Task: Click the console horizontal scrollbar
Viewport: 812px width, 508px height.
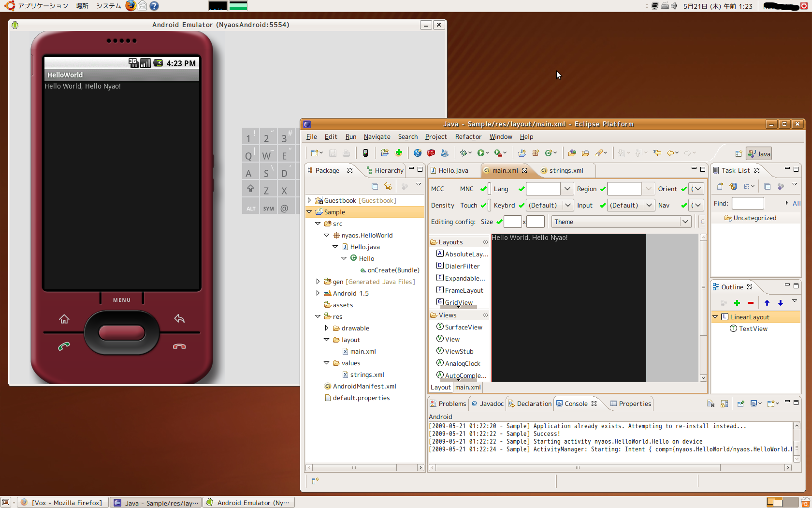Action: (610, 468)
